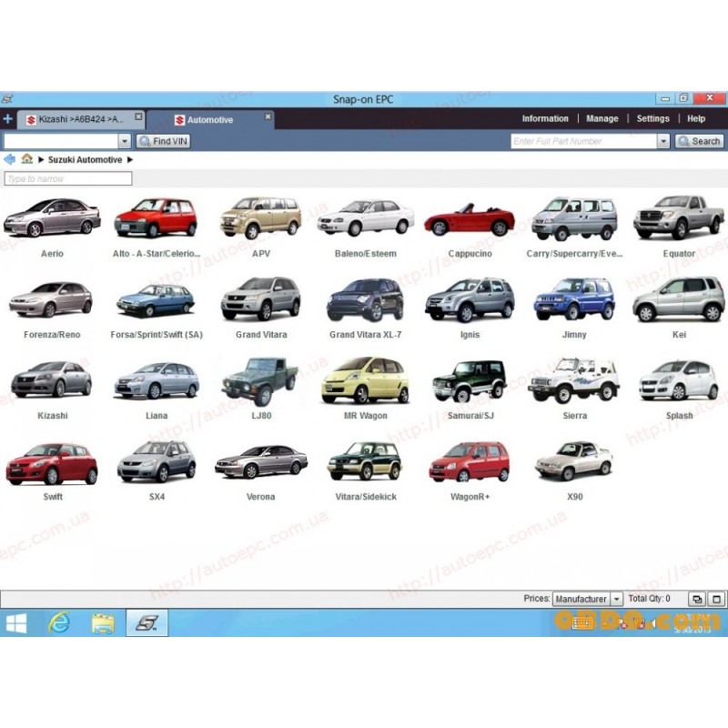Open the Manage menu
This screenshot has height=728, width=728.
tap(602, 119)
